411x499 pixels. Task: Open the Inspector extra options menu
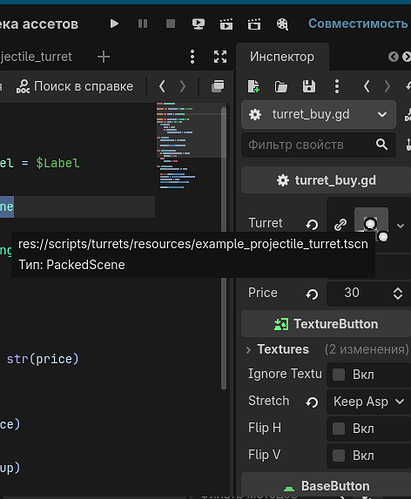(x=337, y=86)
